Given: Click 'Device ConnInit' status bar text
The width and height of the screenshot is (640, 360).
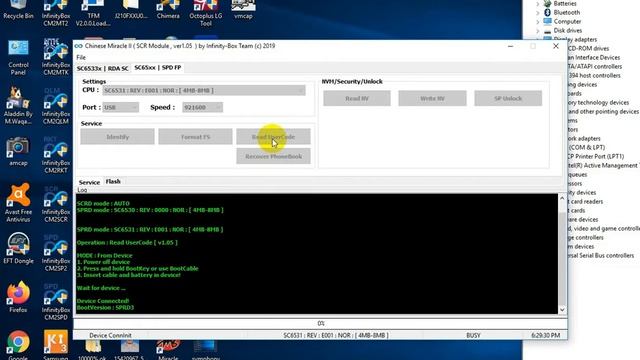Looking at the screenshot, I should [110, 336].
